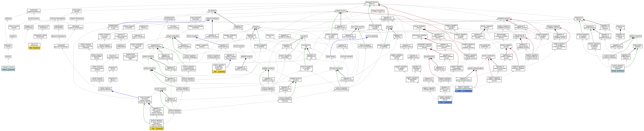Click the 'cellular response to hexose stimulus' node
The image size is (644, 131).
97,79
